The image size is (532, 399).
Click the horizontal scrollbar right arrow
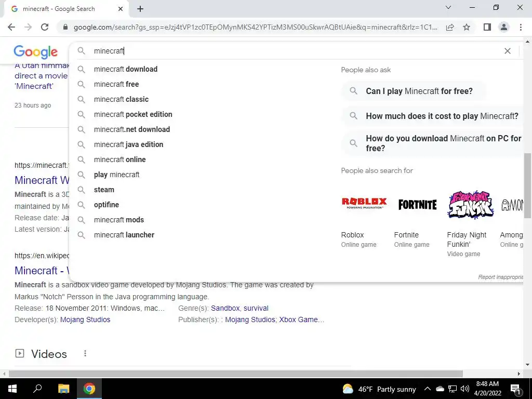coord(519,374)
